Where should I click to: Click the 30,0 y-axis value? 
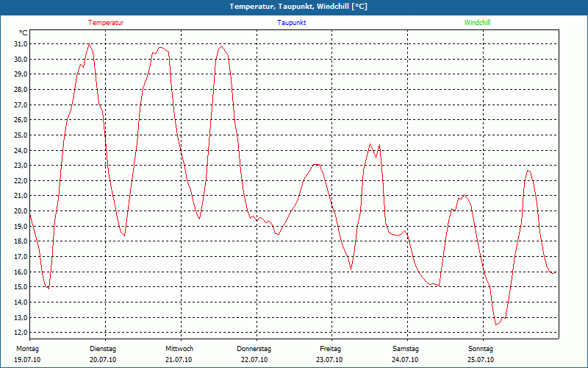click(21, 60)
